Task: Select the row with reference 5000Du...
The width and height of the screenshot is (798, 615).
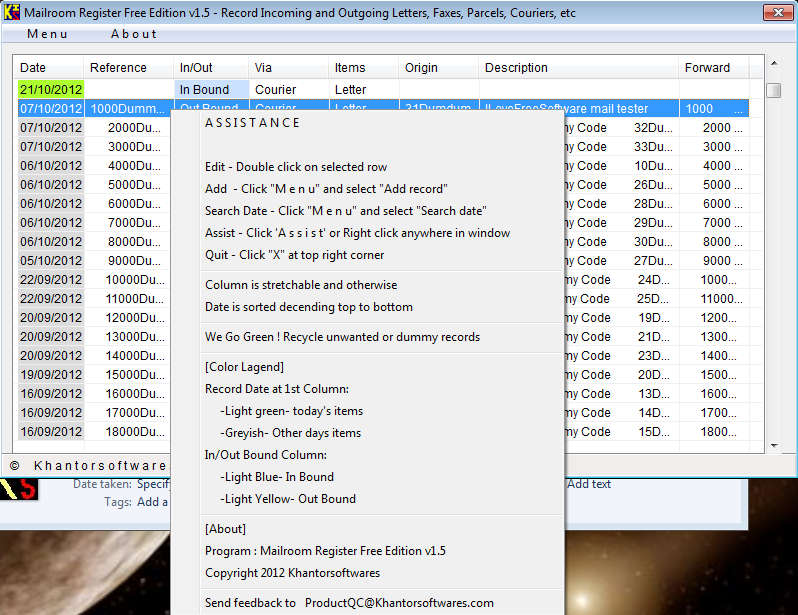Action: click(x=127, y=185)
